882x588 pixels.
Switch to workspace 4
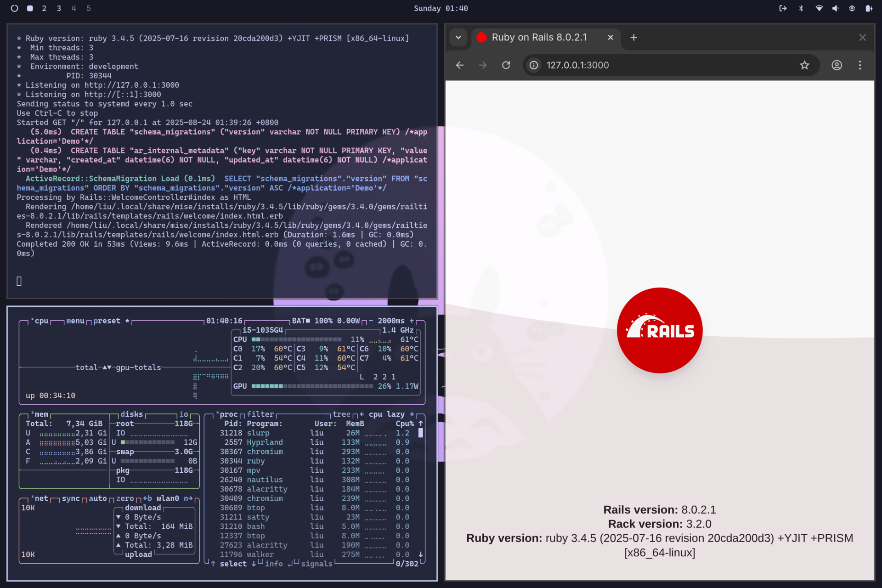(x=73, y=8)
